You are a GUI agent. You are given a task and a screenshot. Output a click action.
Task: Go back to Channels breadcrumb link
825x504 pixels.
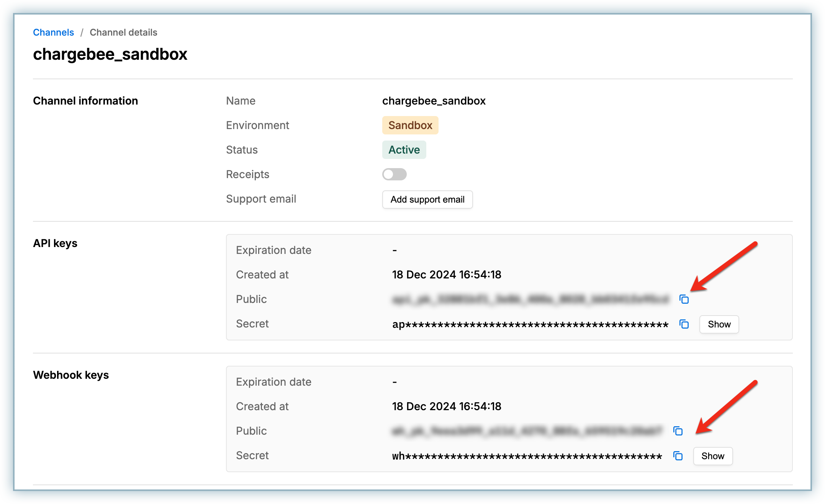(x=53, y=33)
